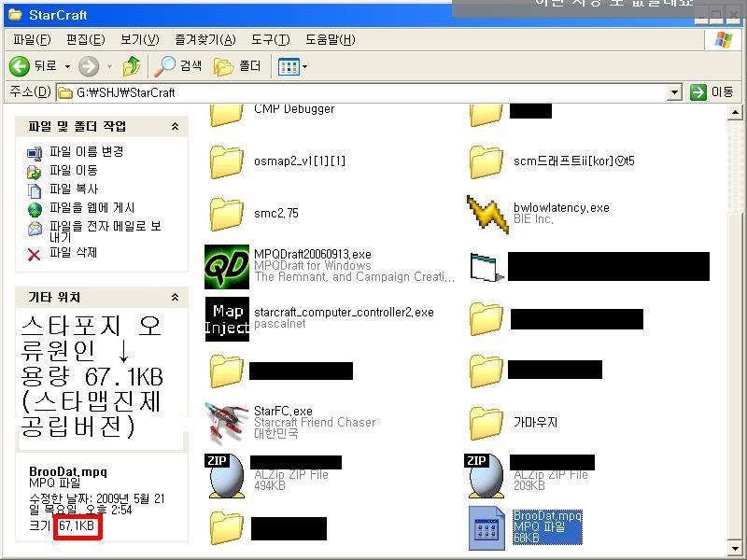
Task: Click 파일 이름 변경 rename link
Action: 86,151
